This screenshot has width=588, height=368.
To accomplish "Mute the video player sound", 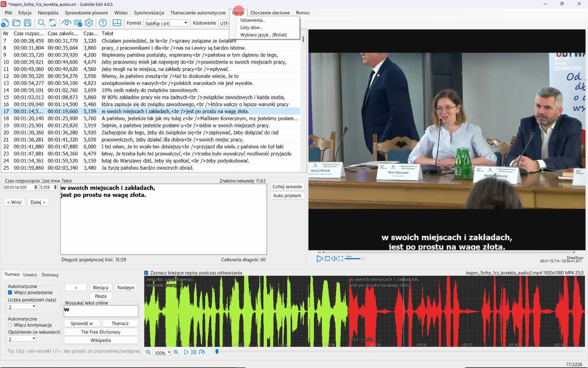I will 334,259.
